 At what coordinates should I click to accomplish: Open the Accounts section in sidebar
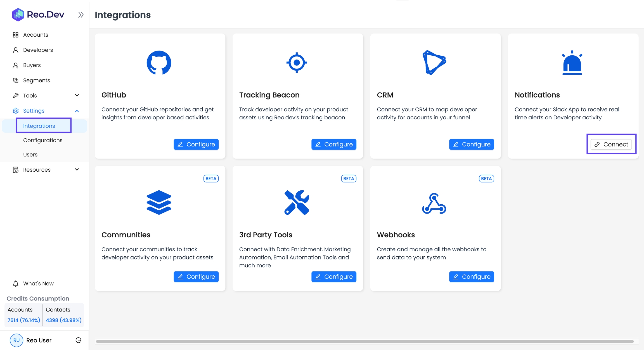point(35,35)
